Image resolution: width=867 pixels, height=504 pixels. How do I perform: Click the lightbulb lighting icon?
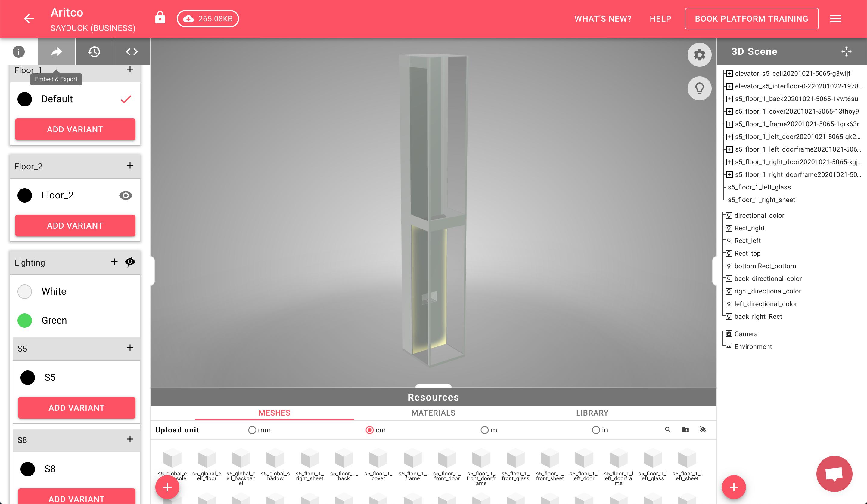click(699, 88)
